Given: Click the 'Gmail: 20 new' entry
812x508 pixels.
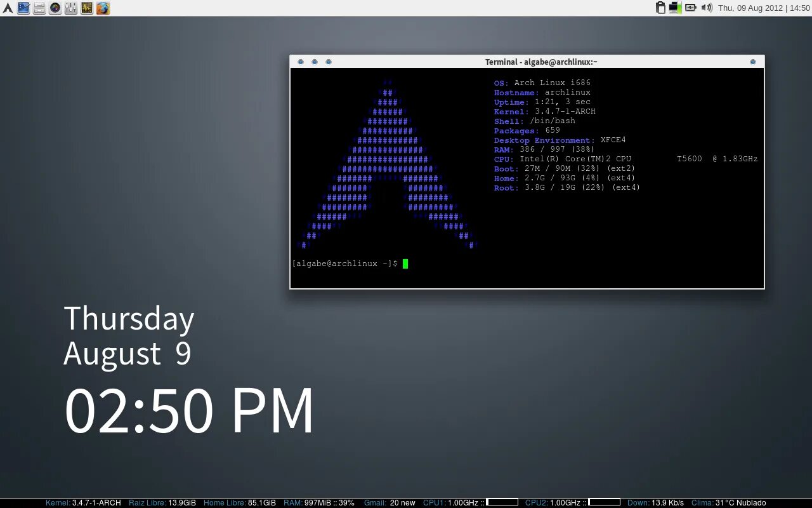Looking at the screenshot, I should [390, 503].
